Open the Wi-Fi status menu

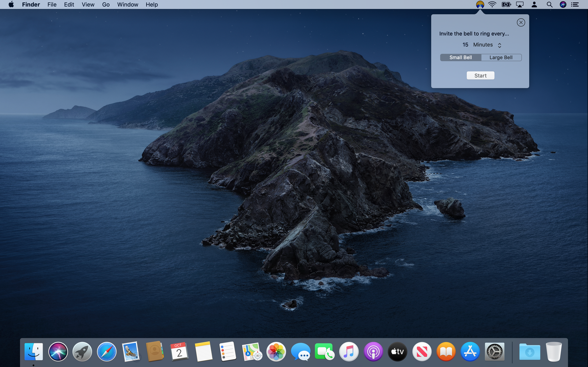pyautogui.click(x=492, y=4)
